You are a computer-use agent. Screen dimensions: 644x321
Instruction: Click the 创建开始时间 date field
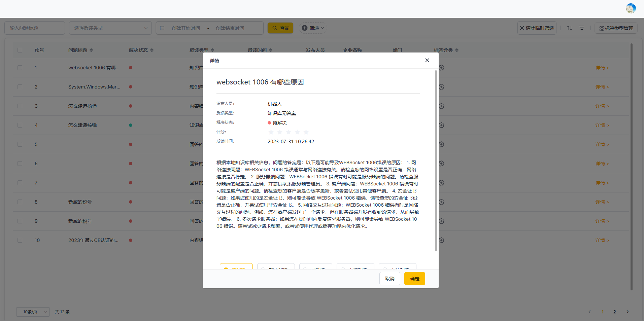point(186,28)
